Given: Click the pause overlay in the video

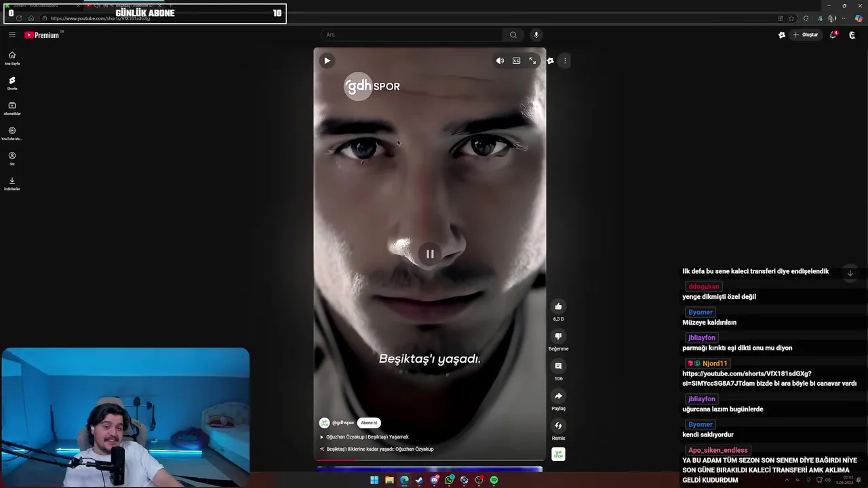Looking at the screenshot, I should (x=430, y=254).
